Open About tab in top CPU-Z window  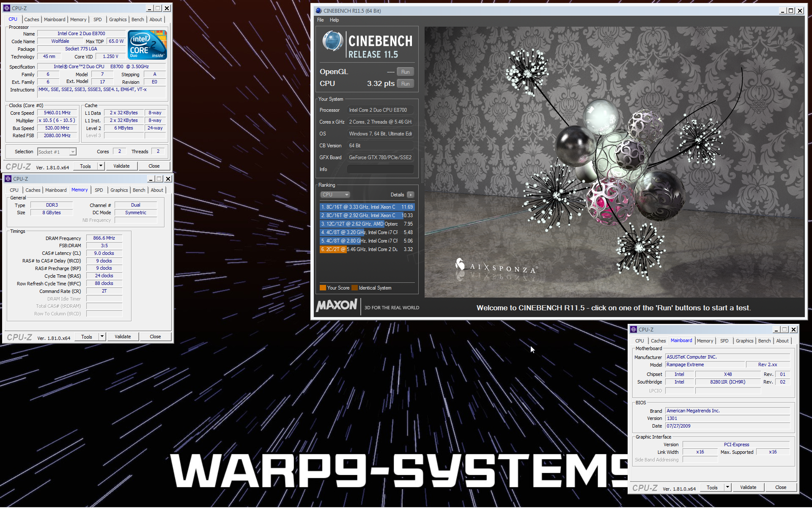156,19
